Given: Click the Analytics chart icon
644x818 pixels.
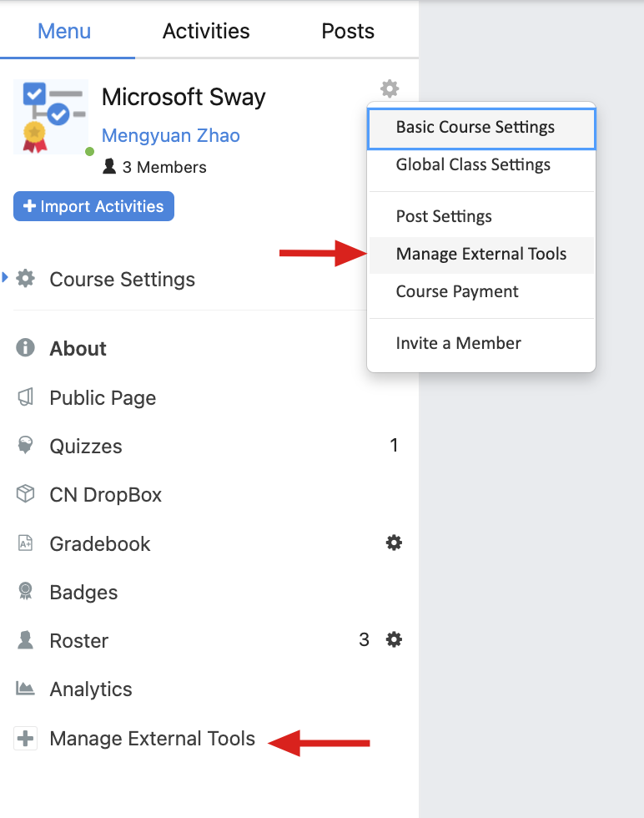Looking at the screenshot, I should tap(26, 688).
